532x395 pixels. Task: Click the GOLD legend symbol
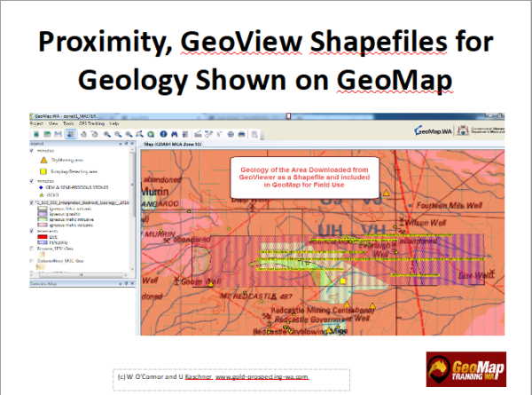[x=42, y=195]
